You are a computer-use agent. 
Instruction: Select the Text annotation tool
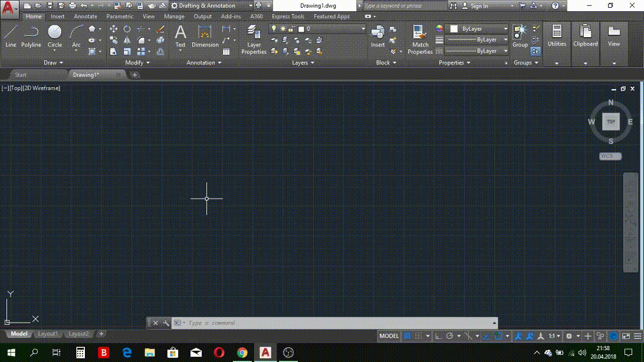(180, 36)
